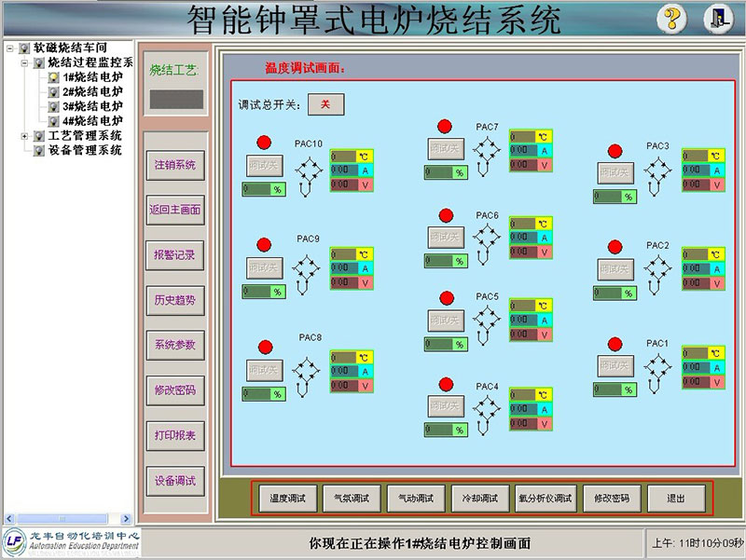This screenshot has width=746, height=560.
Task: Click the 报警记录 button in sidebar
Action: (174, 254)
